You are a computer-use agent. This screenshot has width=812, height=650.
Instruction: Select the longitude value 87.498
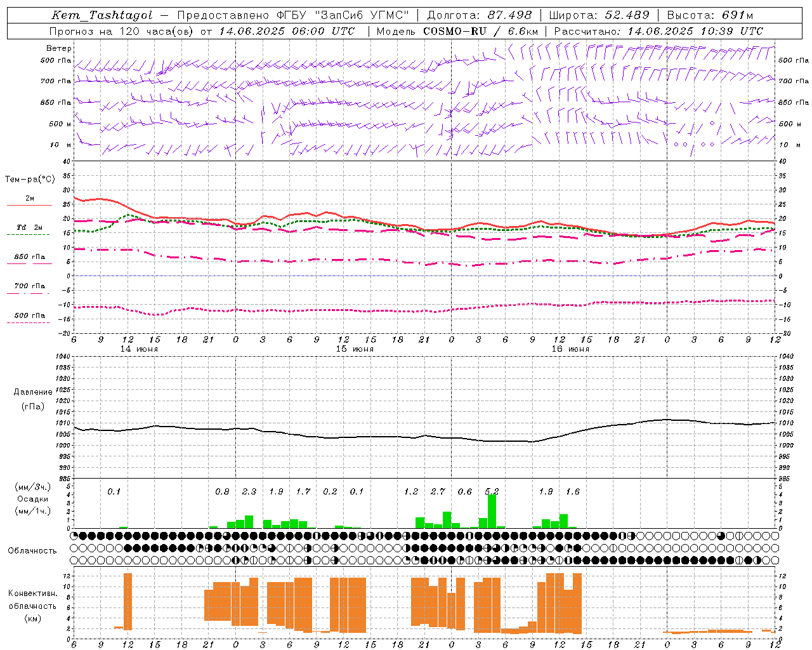click(x=509, y=15)
